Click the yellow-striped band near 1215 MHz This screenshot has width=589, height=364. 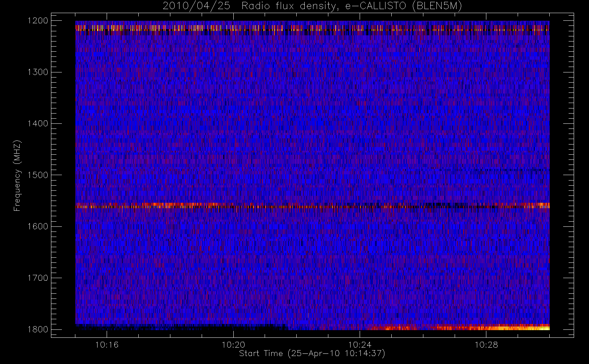312,28
